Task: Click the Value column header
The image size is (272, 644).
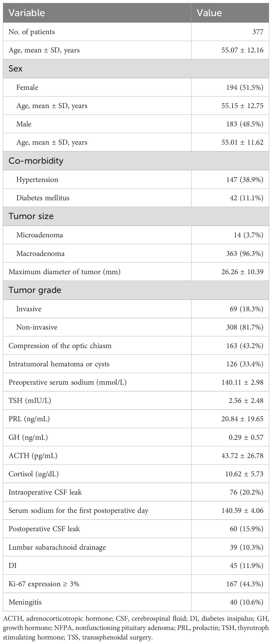Action: point(209,13)
